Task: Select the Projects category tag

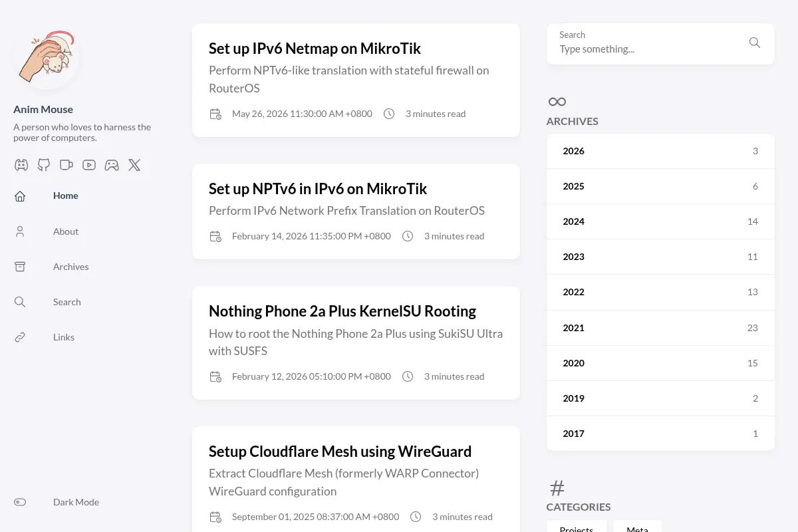Action: (x=577, y=527)
